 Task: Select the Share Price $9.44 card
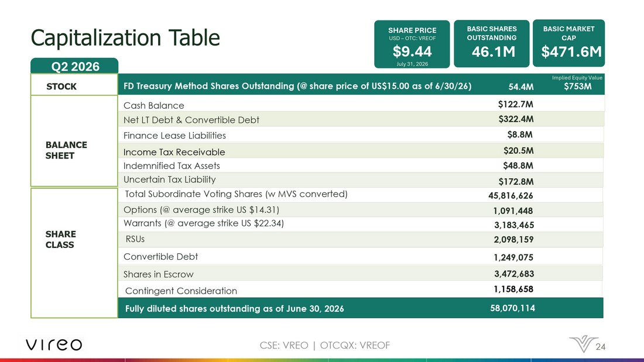[x=412, y=44]
